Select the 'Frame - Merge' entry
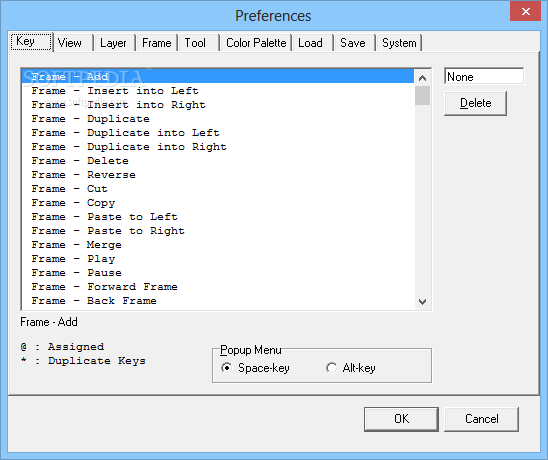The image size is (548, 460). 218,245
